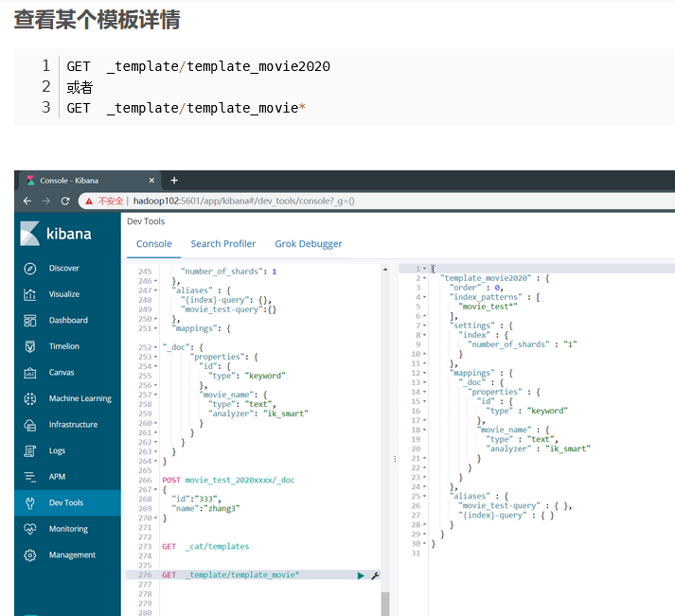This screenshot has width=675, height=616.
Task: Open the request options wrench icon
Action: point(375,575)
